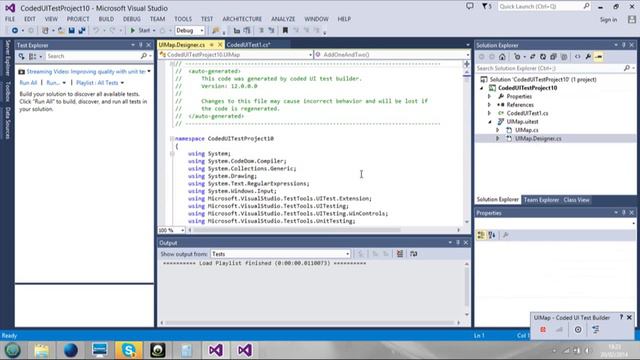Click the Output panel horizontal scrollbar

click(x=310, y=323)
